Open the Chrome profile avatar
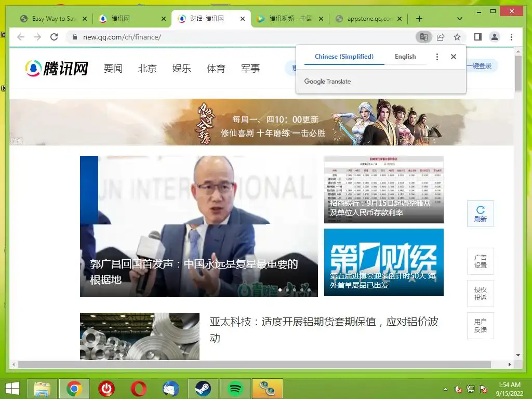This screenshot has width=532, height=399. [495, 37]
